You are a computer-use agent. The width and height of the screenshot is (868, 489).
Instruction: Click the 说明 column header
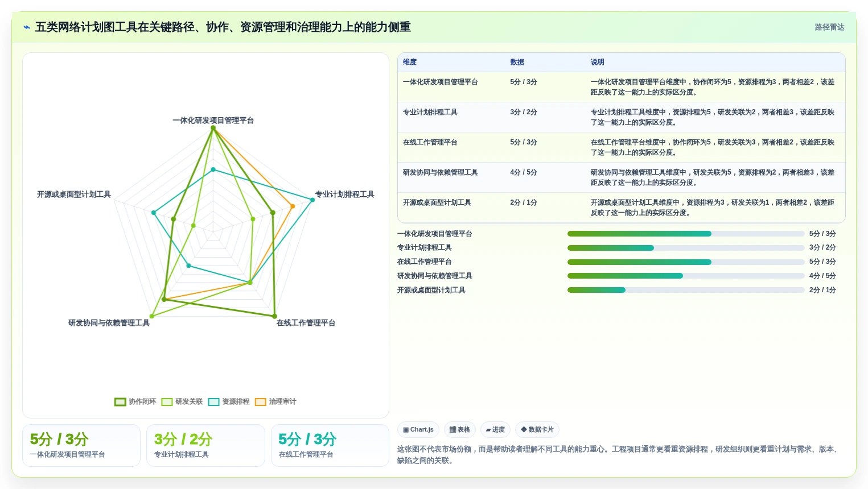598,63
